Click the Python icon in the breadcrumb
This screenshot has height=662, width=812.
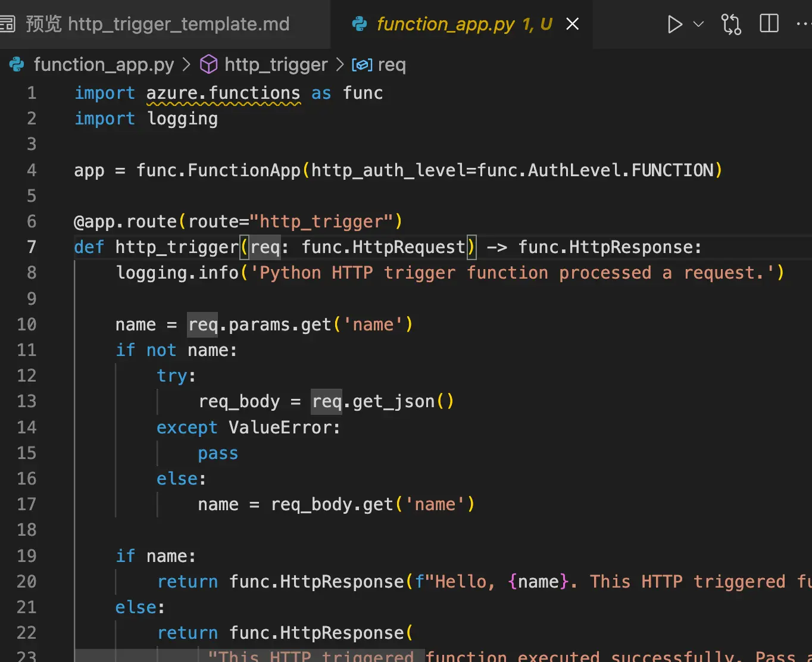[x=17, y=64]
